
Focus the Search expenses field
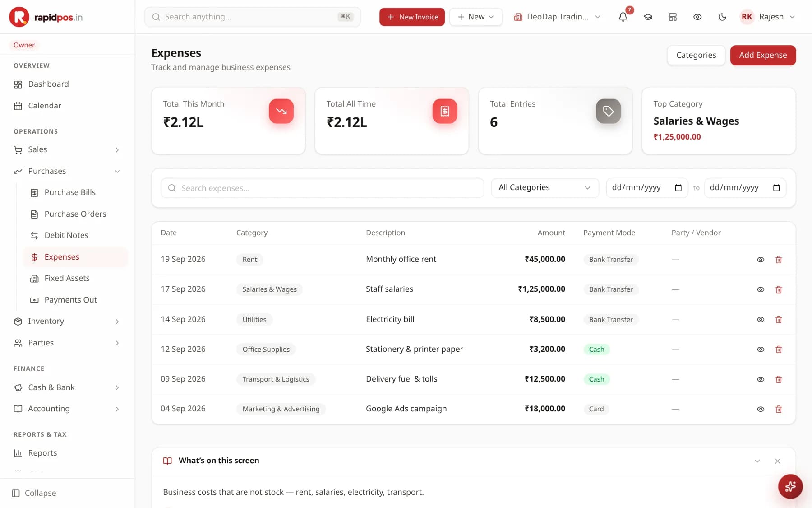pos(322,188)
